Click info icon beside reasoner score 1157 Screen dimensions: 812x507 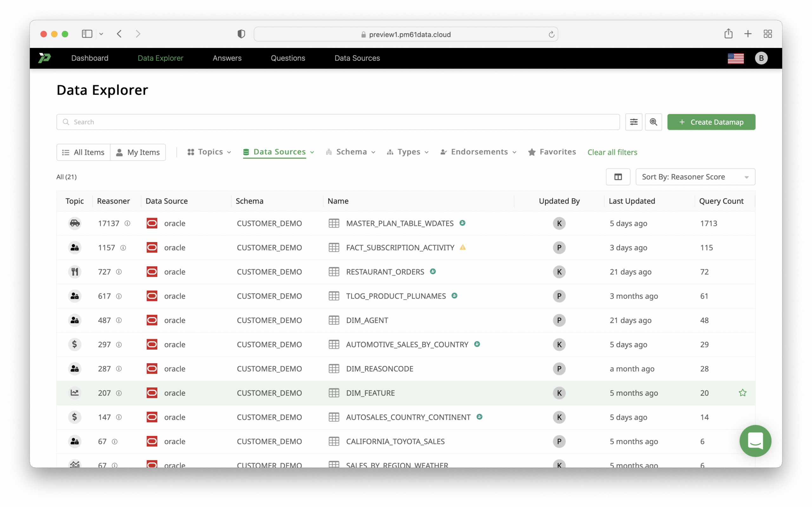[x=123, y=248]
